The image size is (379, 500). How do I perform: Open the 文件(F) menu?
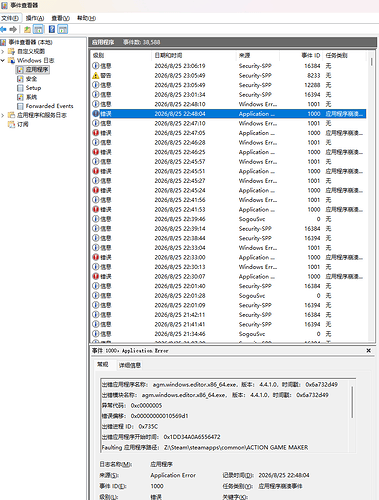pyautogui.click(x=10, y=18)
